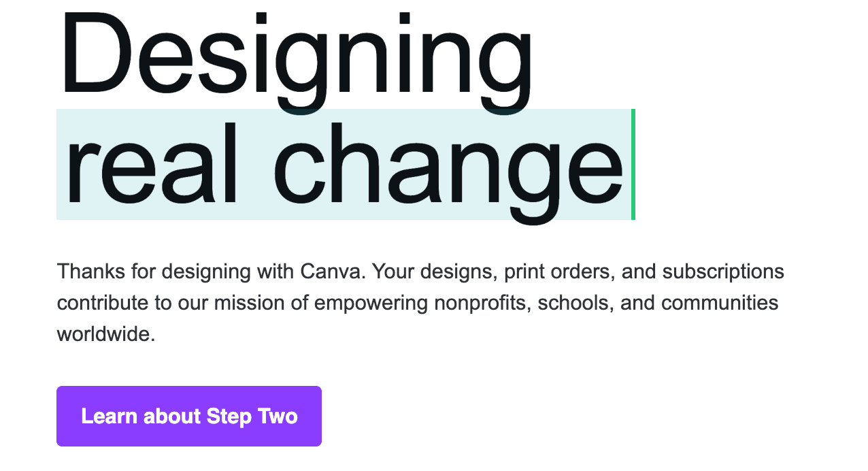Click the word Thanks starting the paragraph
This screenshot has width=868, height=471.
91,272
